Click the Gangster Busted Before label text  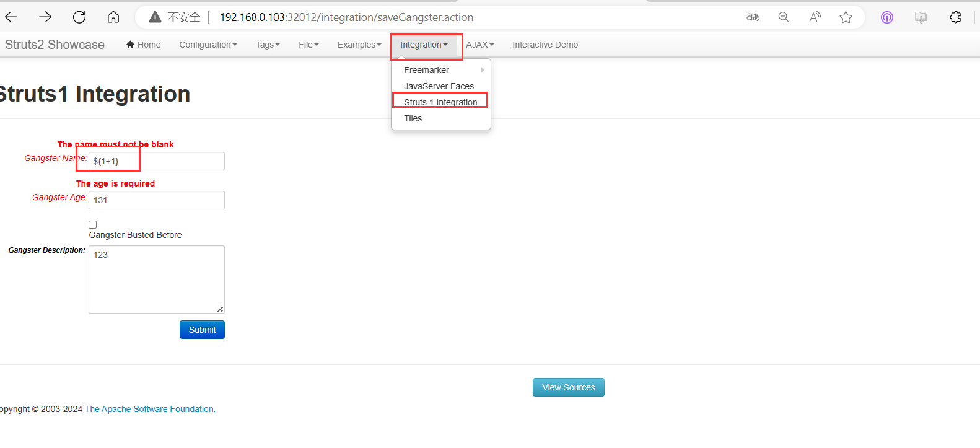tap(136, 235)
